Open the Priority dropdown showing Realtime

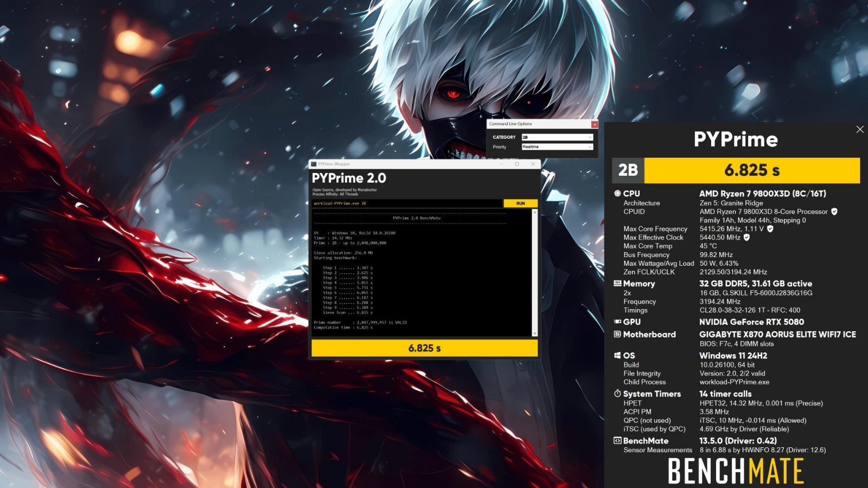point(557,147)
